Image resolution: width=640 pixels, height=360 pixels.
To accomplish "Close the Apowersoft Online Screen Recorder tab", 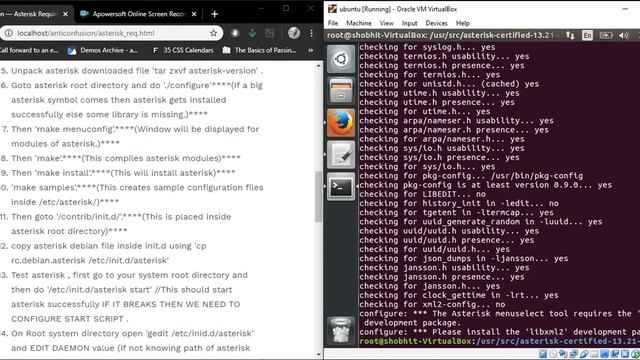I will [x=194, y=14].
